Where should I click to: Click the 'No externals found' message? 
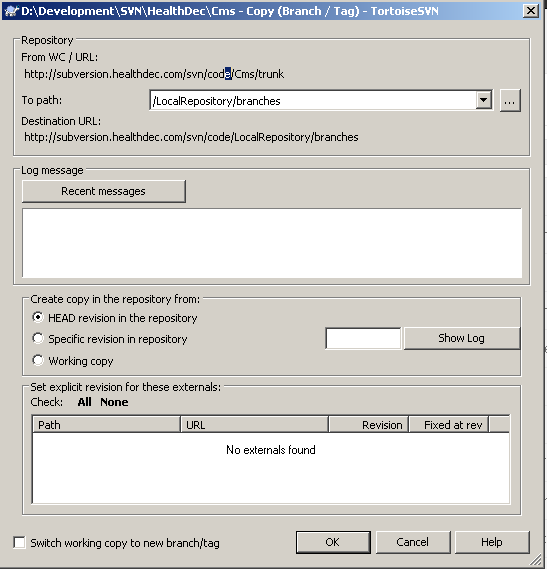[271, 450]
